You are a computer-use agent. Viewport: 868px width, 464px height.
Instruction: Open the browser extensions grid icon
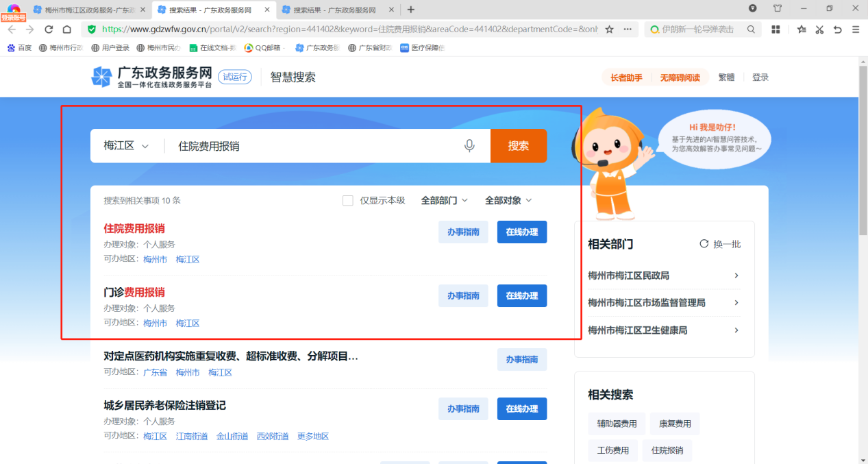(776, 30)
